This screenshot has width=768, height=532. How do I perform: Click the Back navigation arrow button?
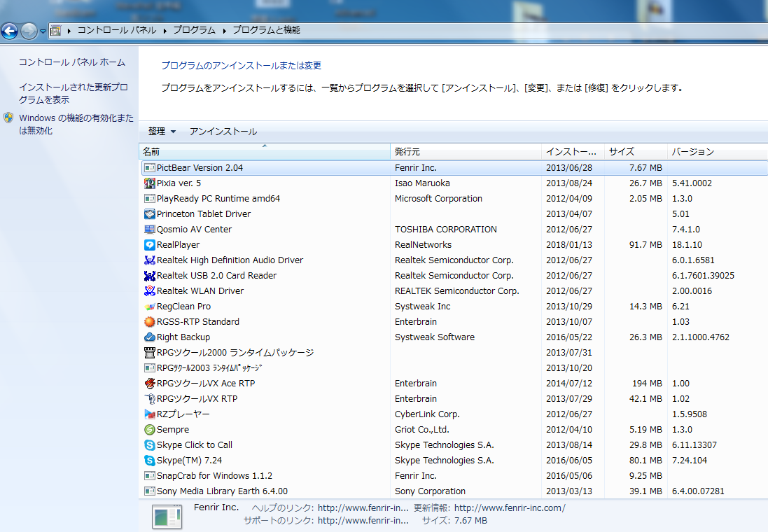[x=10, y=31]
